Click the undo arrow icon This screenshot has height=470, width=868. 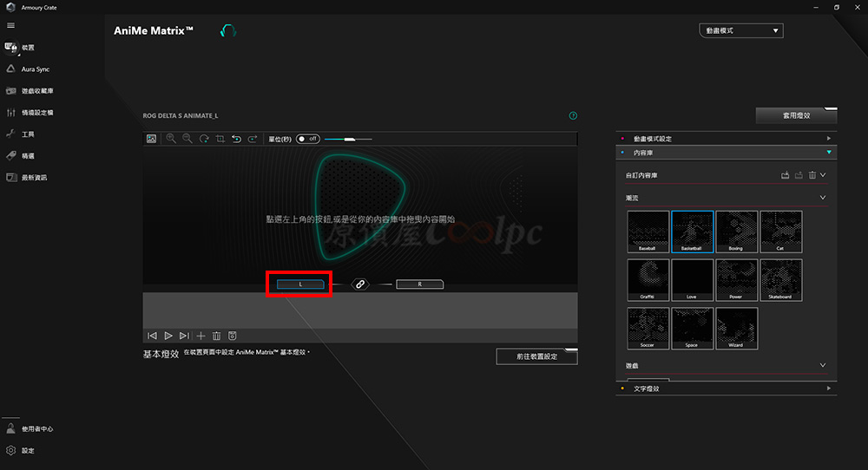[x=236, y=139]
